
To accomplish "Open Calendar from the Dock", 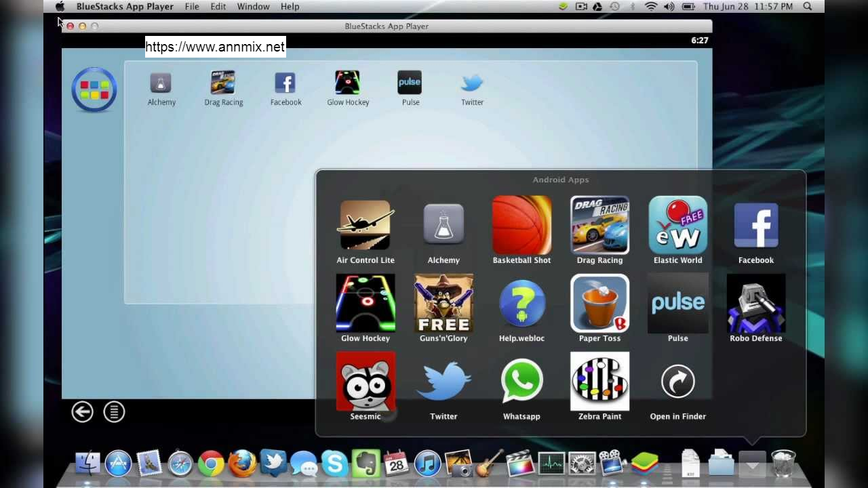I will point(396,464).
